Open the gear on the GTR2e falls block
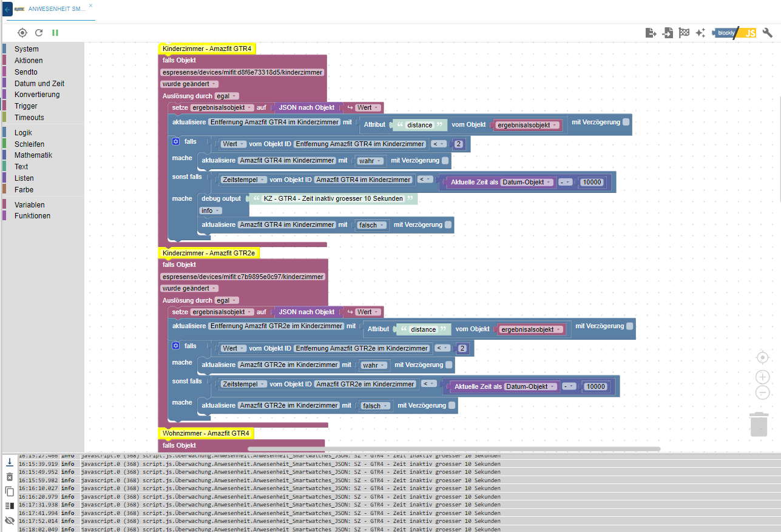 click(176, 346)
